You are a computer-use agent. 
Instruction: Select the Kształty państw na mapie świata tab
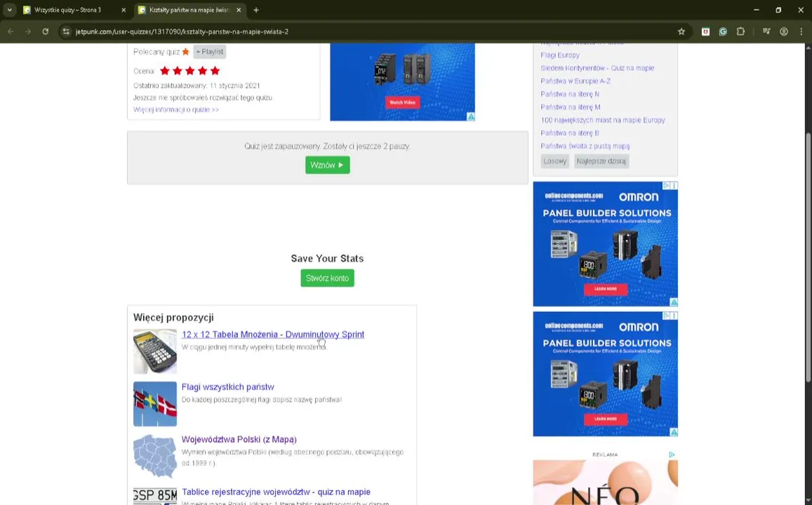coord(190,10)
